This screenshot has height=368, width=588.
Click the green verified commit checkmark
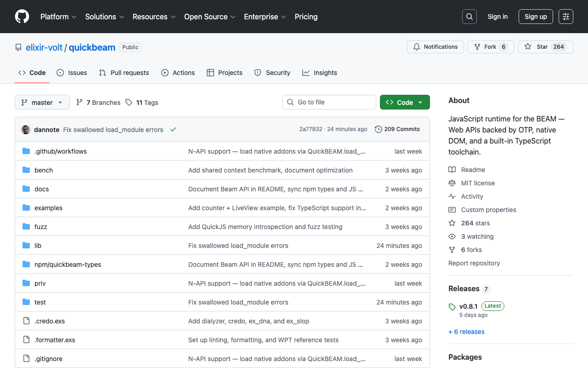173,129
